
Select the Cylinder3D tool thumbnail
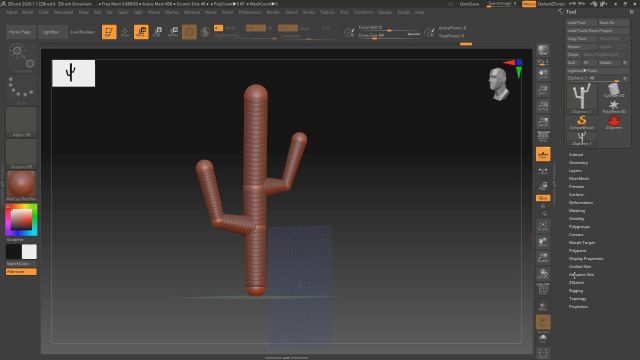pos(614,90)
